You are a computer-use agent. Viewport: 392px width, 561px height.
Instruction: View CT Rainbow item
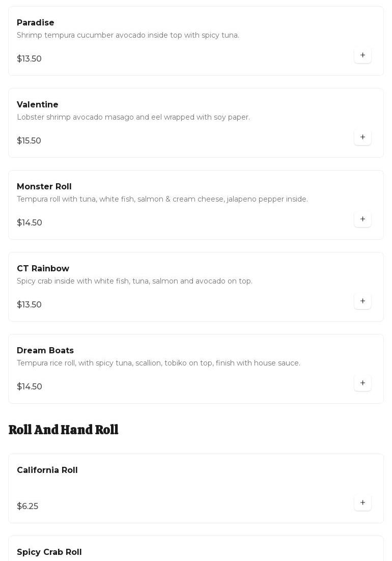pyautogui.click(x=43, y=269)
